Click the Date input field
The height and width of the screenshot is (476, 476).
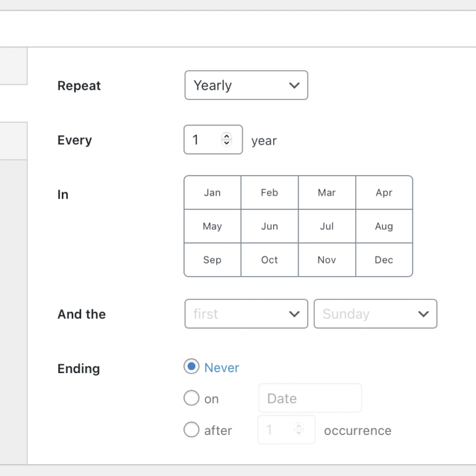(x=309, y=398)
